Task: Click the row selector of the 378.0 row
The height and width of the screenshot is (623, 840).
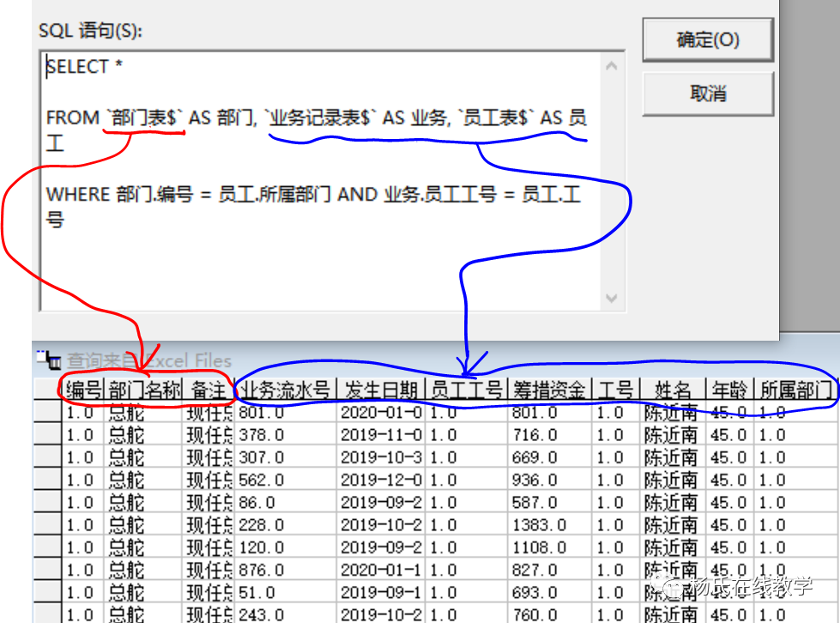Action: (47, 435)
